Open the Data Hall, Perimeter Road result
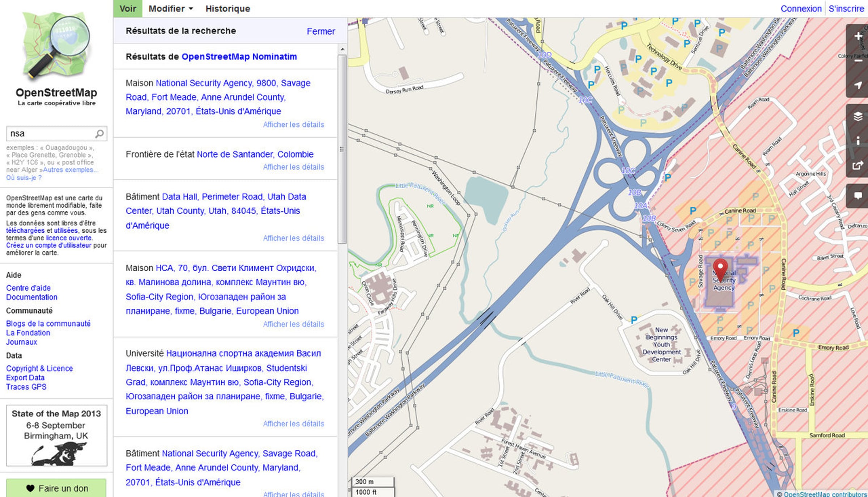This screenshot has width=868, height=497. (216, 211)
